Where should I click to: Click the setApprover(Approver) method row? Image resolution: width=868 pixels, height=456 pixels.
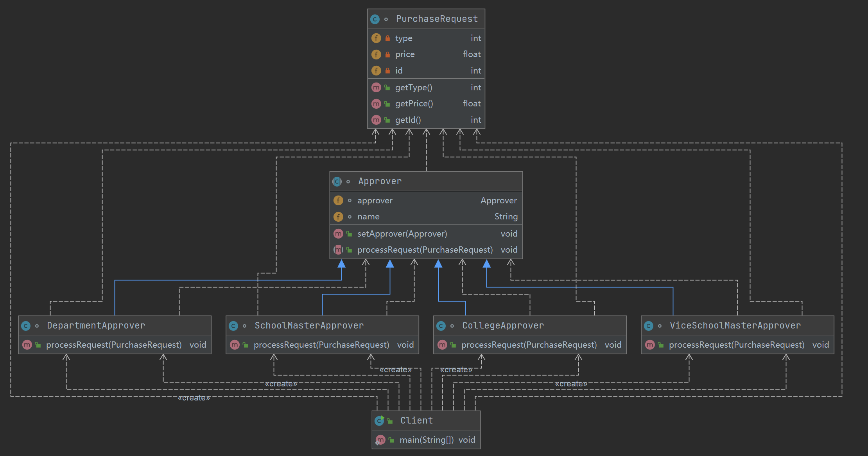[x=402, y=234]
